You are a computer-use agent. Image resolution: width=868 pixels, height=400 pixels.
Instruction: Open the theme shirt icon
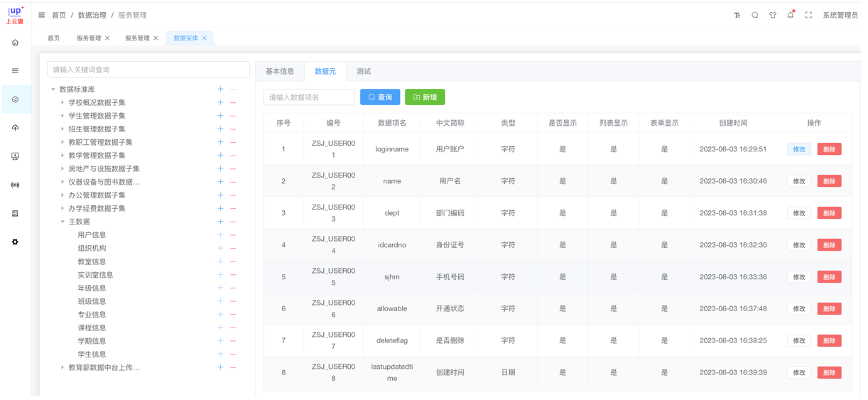[x=773, y=15]
